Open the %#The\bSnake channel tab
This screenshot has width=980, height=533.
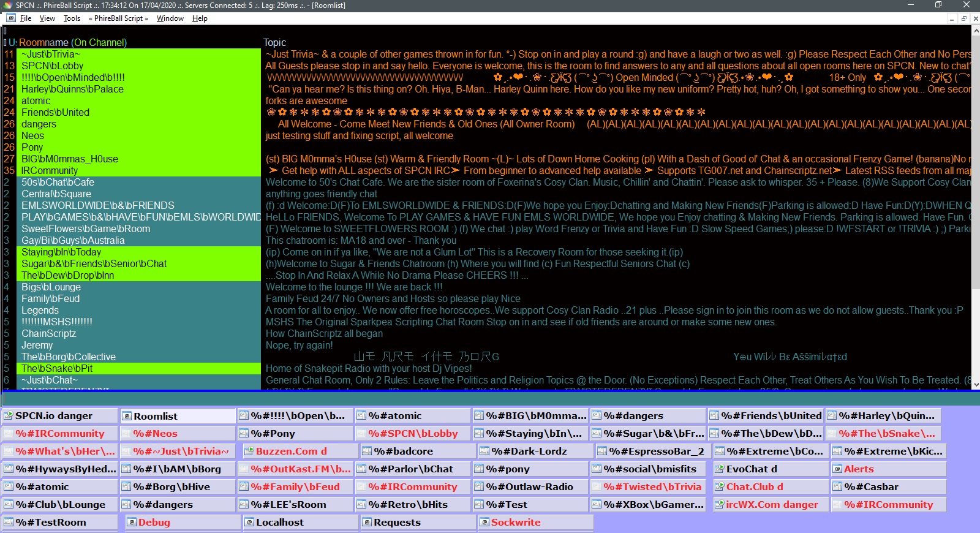883,434
